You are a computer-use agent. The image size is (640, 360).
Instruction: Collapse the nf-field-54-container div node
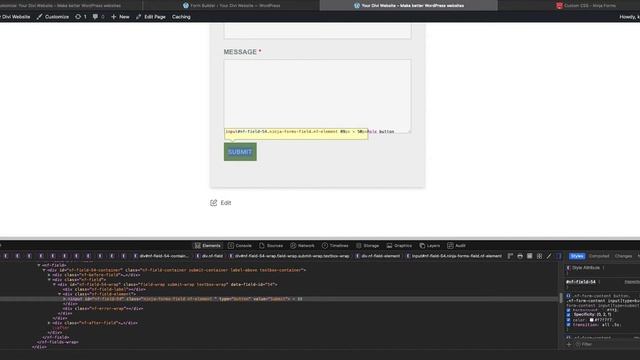[44, 270]
